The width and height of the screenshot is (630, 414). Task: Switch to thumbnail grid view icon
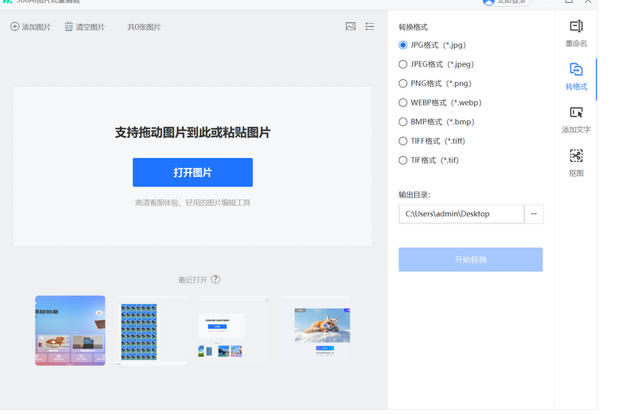350,27
